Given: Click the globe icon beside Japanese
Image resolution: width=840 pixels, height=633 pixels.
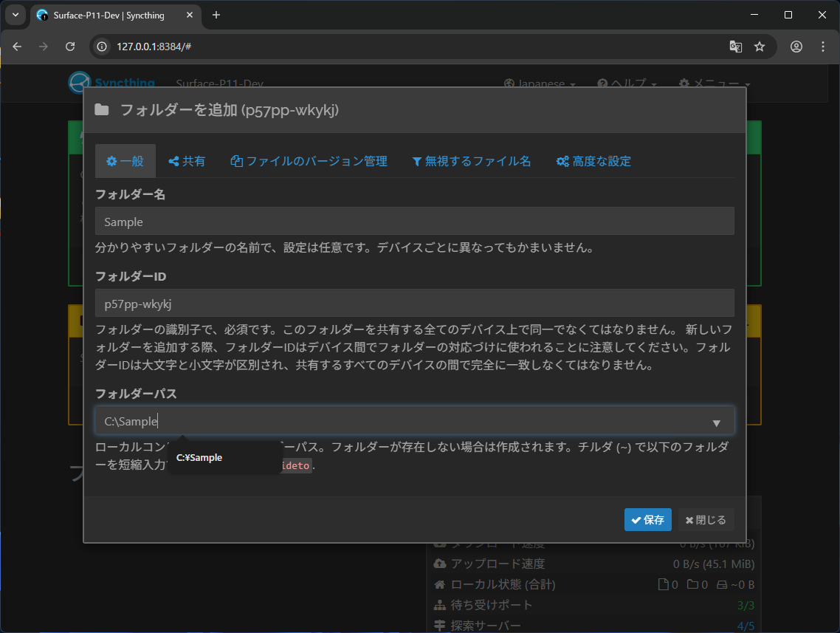Looking at the screenshot, I should (508, 83).
